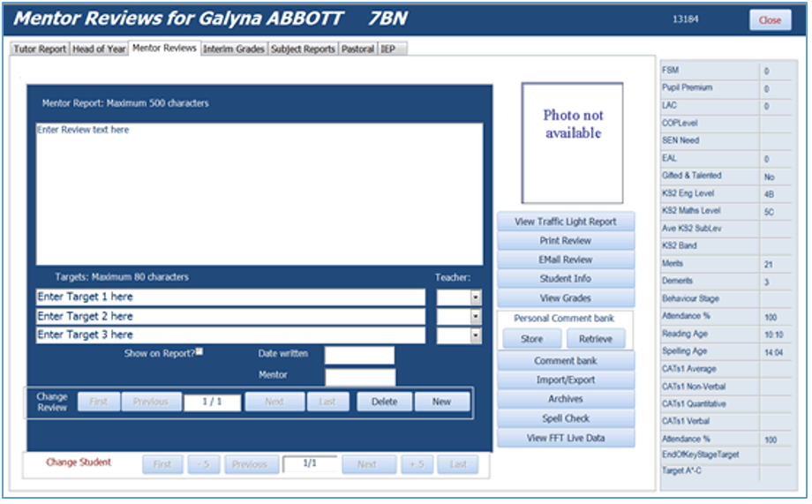Click the Target 2 input field

point(230,316)
